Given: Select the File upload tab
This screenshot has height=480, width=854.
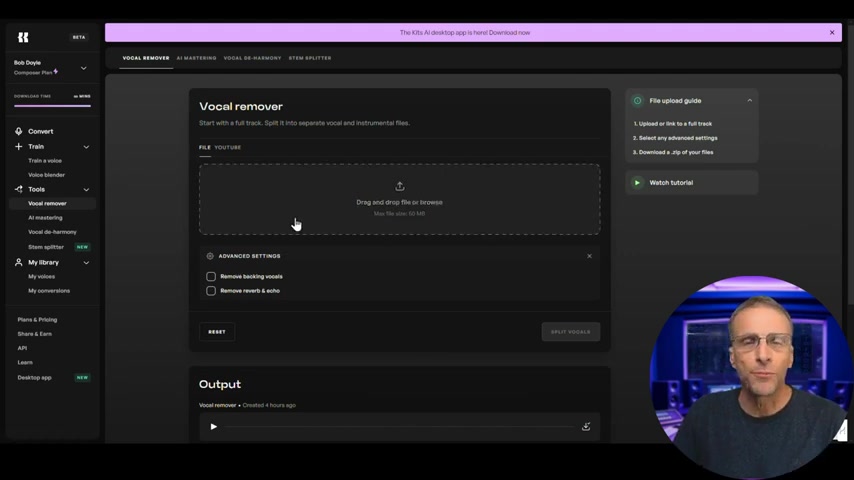Looking at the screenshot, I should 205,148.
